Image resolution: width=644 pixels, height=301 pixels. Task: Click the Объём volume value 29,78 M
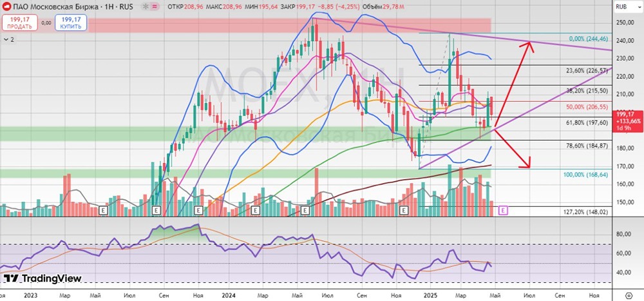[x=393, y=7]
